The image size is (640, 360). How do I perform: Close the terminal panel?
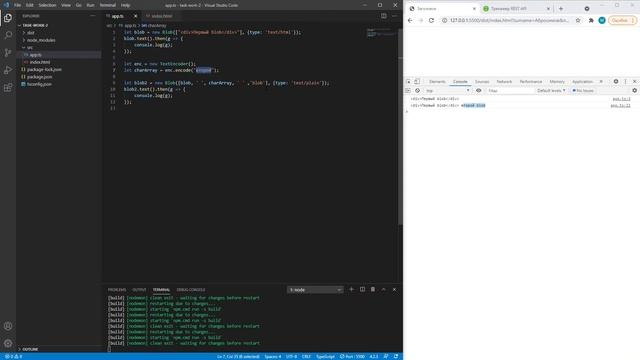(x=394, y=289)
